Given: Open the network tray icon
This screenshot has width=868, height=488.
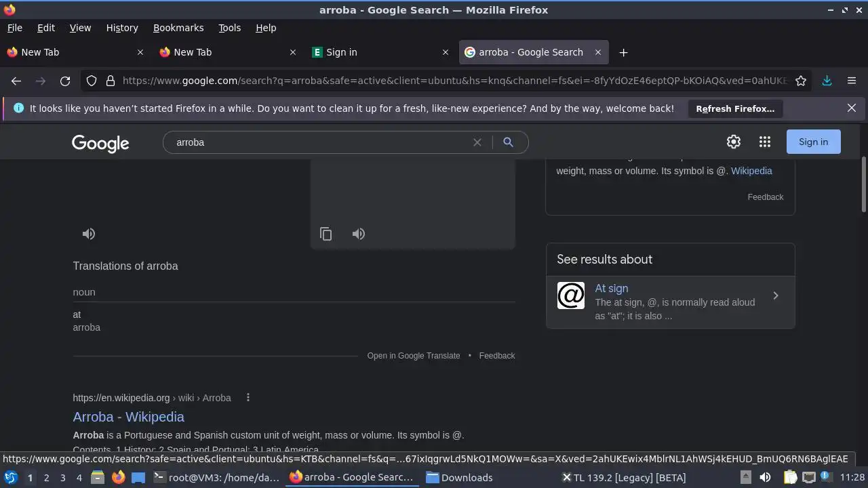Looking at the screenshot, I should click(x=809, y=477).
